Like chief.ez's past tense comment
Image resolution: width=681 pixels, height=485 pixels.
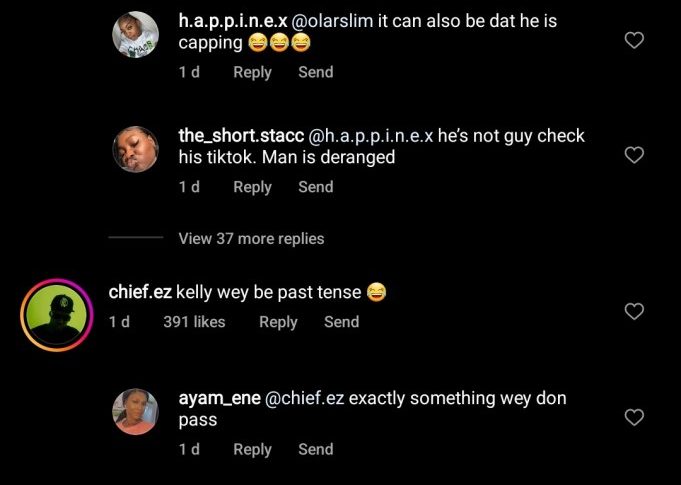tap(633, 311)
